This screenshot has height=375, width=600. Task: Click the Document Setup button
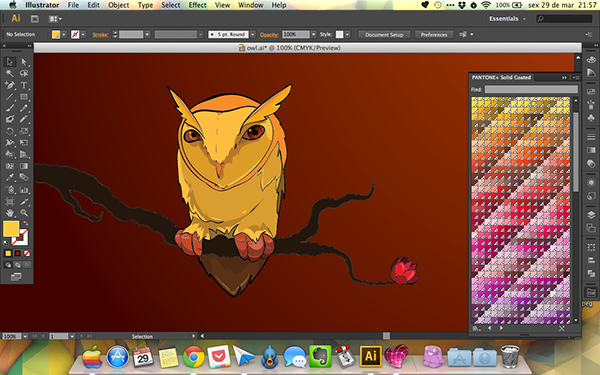pyautogui.click(x=384, y=34)
